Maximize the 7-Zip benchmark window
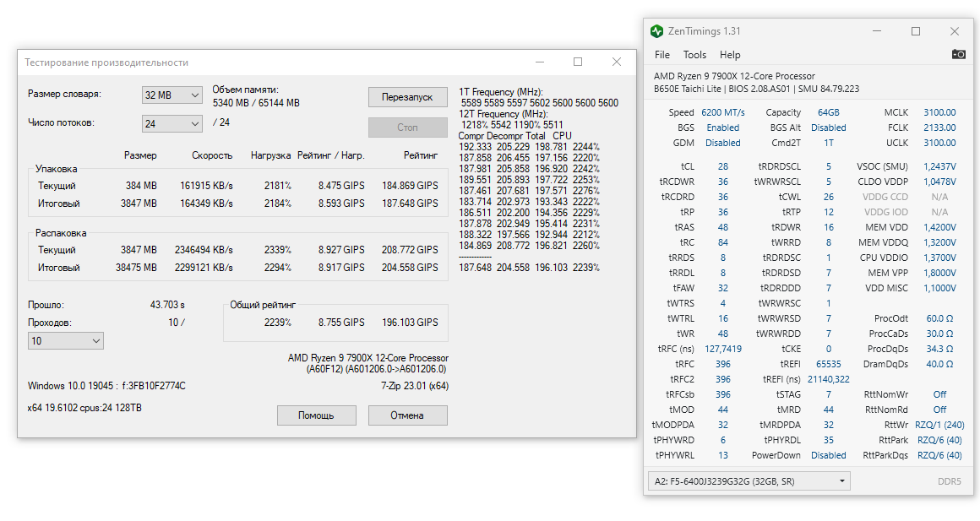 578,62
